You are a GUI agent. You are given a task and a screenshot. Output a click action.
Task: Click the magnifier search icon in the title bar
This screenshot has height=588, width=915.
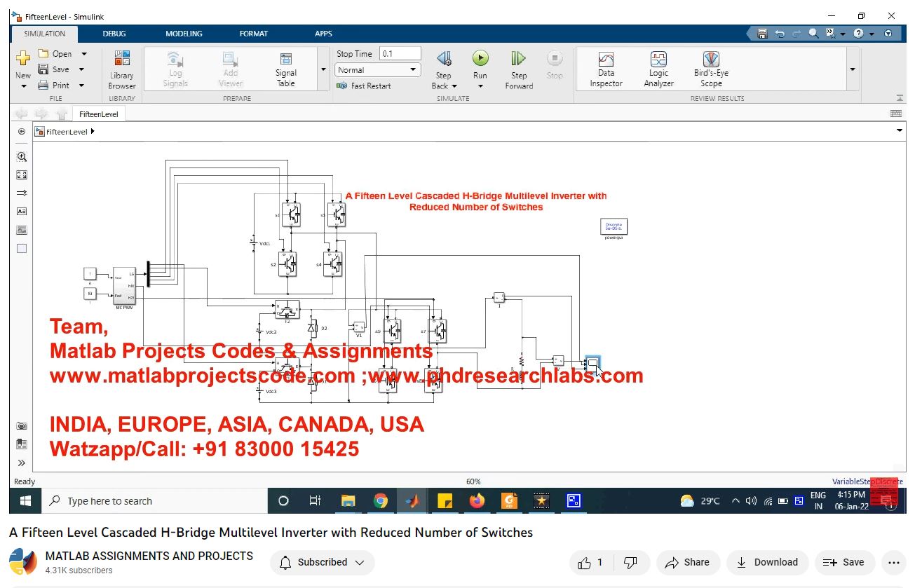tap(813, 33)
